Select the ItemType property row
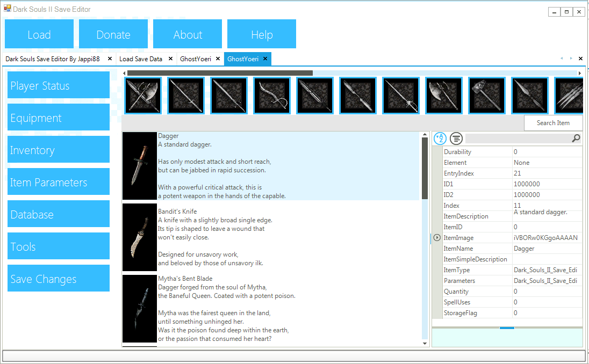The image size is (589, 364). tap(512, 270)
